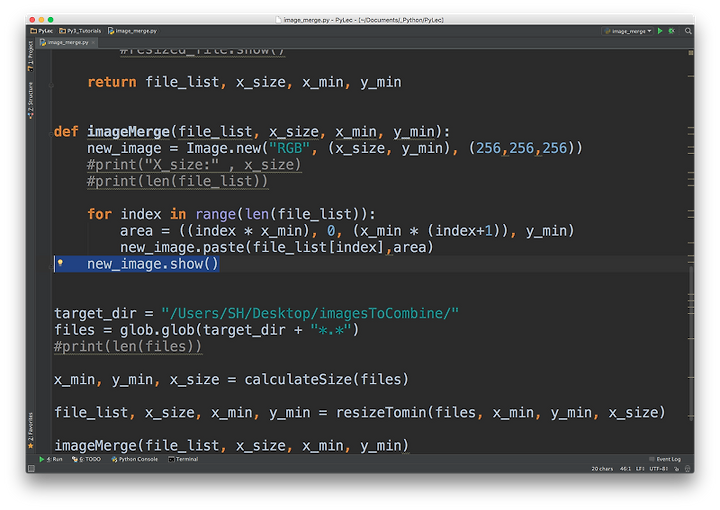The width and height of the screenshot is (720, 510).
Task: Click on the selected new_image.show() line
Action: click(152, 264)
